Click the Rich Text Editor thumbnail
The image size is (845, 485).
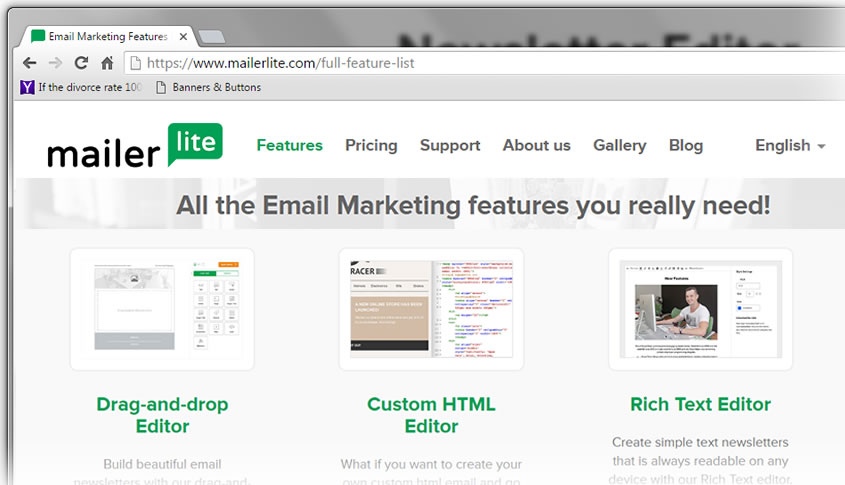pos(701,309)
